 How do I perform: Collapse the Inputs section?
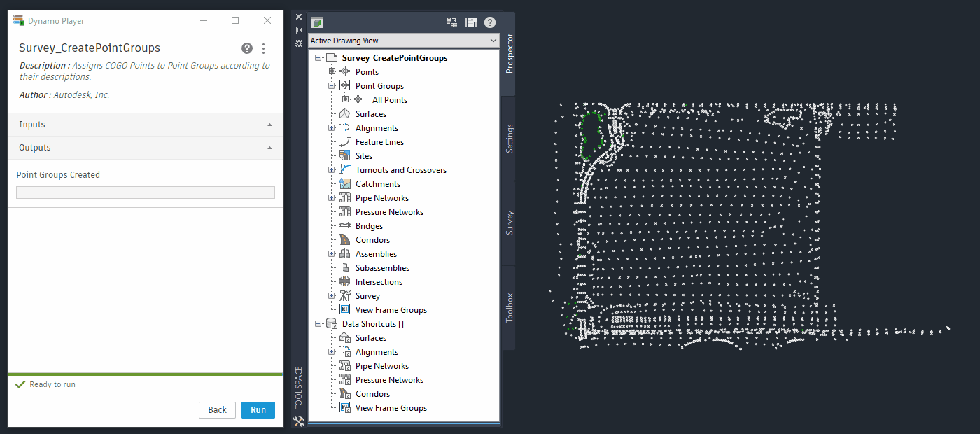pos(270,125)
